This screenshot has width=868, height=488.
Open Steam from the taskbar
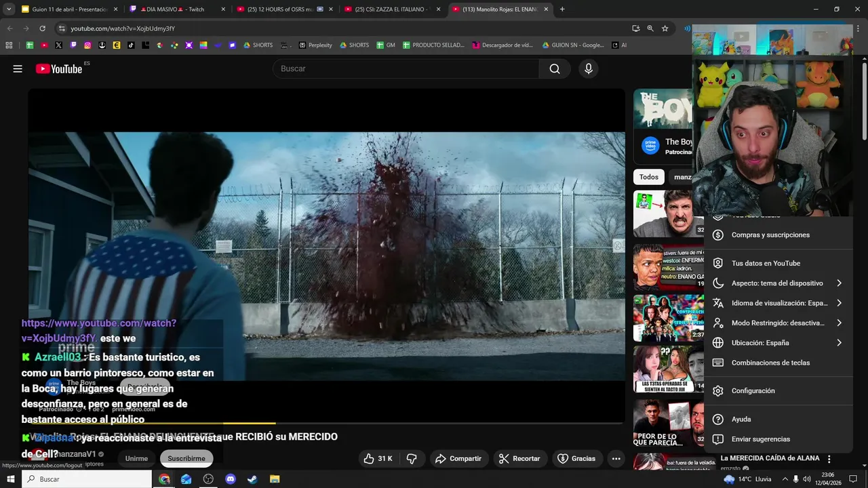click(252, 479)
